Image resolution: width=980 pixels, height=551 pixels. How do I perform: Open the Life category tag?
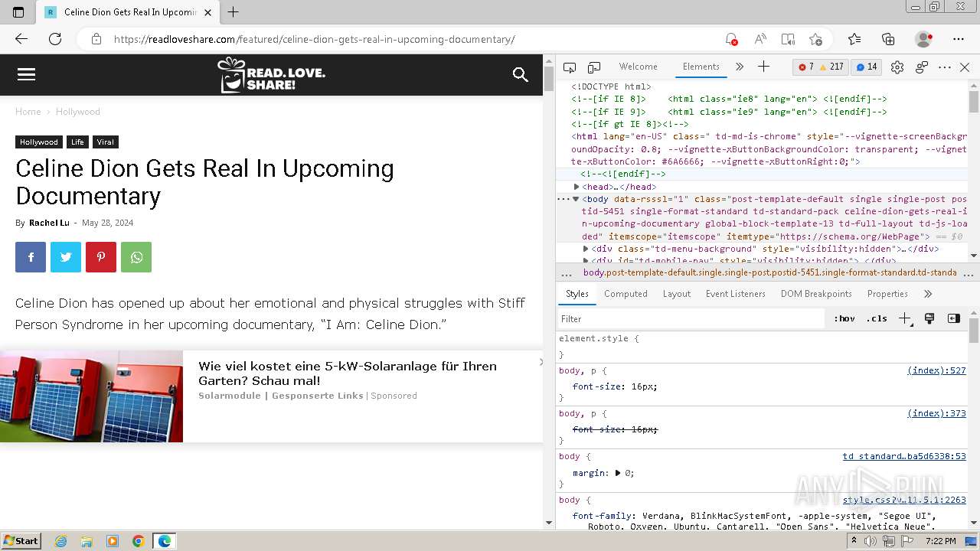click(x=77, y=142)
